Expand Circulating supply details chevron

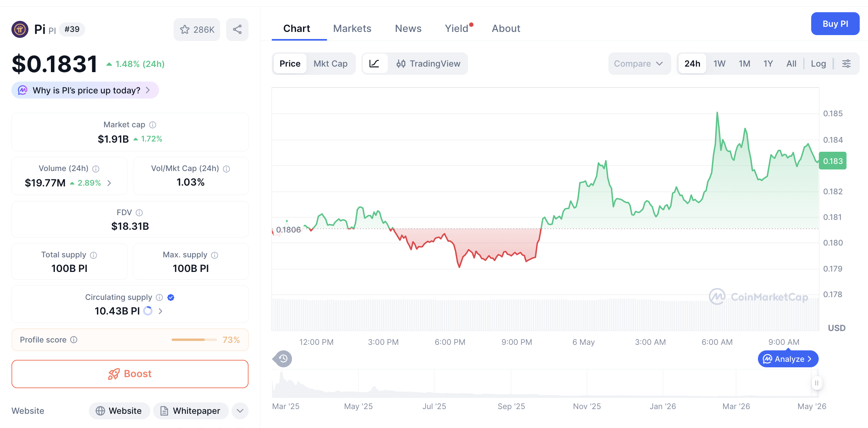pos(160,311)
